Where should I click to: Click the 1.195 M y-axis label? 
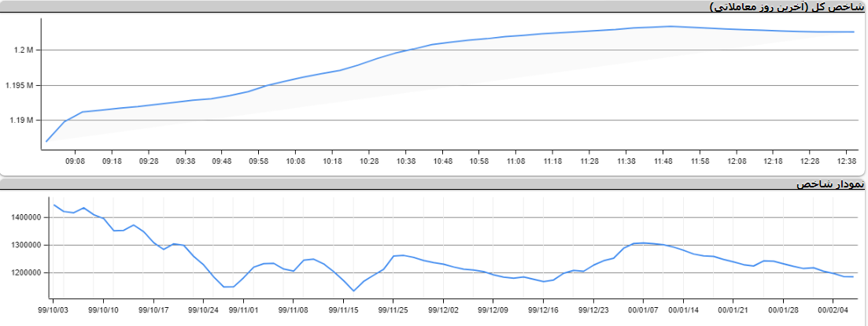click(19, 85)
